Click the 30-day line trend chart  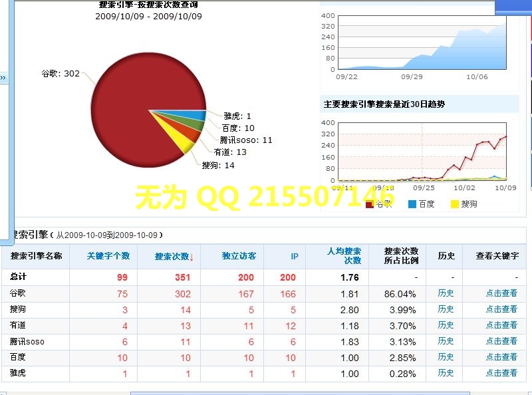coord(422,152)
